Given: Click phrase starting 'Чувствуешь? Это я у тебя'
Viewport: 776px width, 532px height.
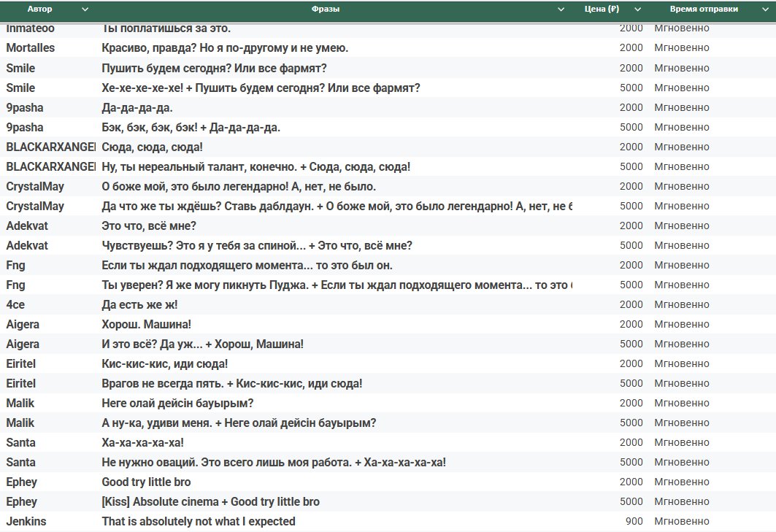Looking at the screenshot, I should (x=257, y=245).
